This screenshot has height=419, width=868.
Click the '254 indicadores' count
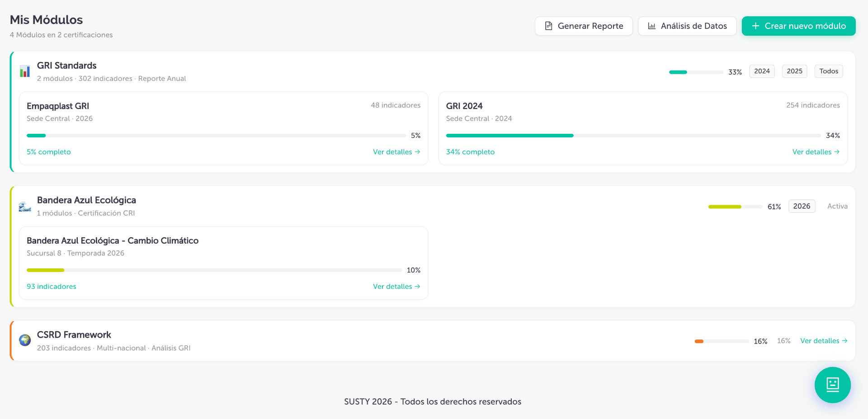(x=813, y=105)
